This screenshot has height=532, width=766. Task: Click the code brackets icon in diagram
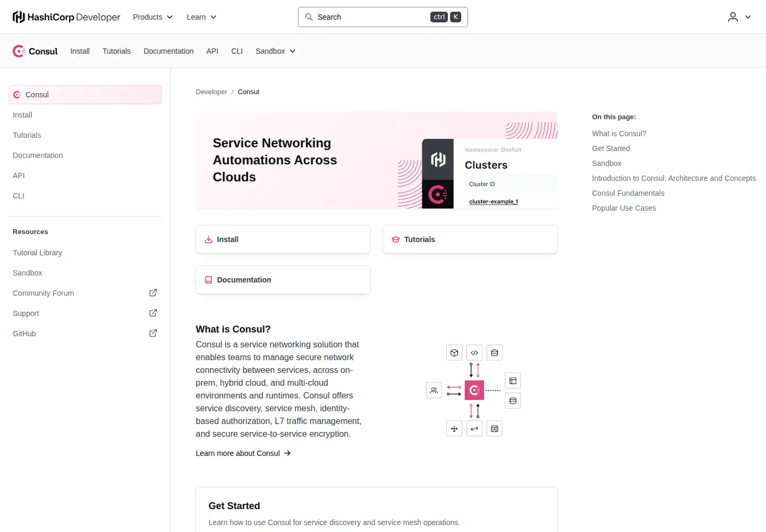coord(474,353)
